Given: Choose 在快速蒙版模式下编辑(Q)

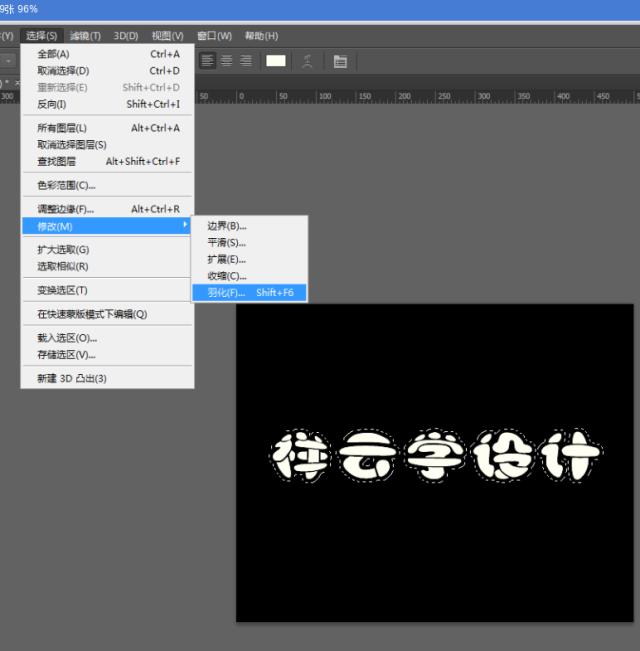Looking at the screenshot, I should click(x=107, y=314).
